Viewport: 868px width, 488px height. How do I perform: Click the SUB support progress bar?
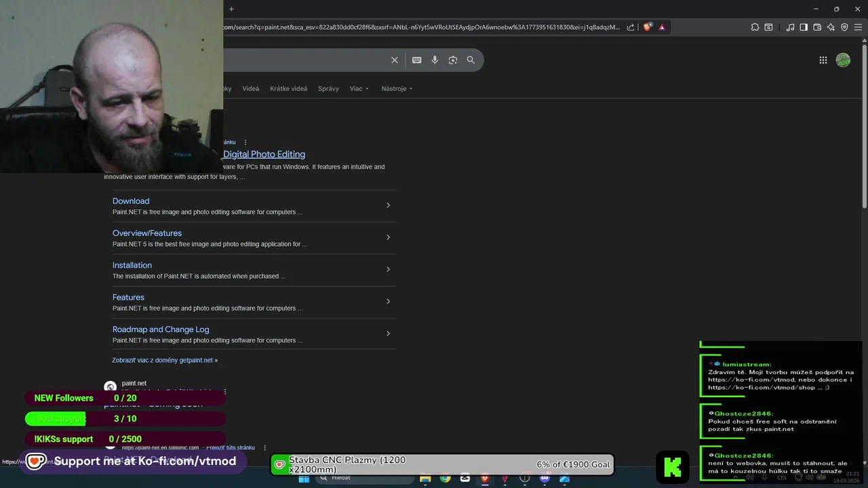125,419
